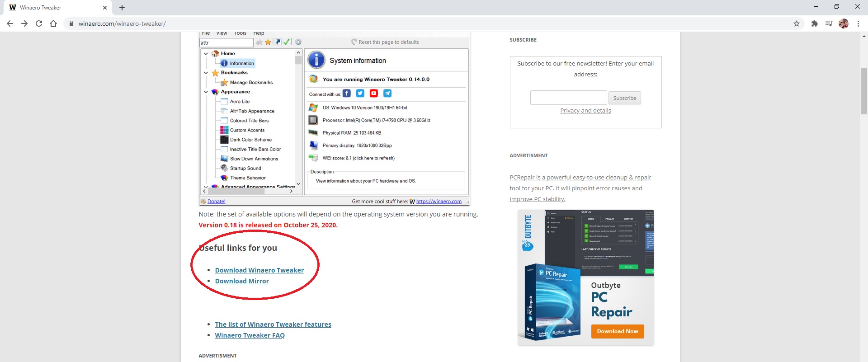The width and height of the screenshot is (868, 362).
Task: Click the Telegram icon in screenshot
Action: (x=387, y=94)
